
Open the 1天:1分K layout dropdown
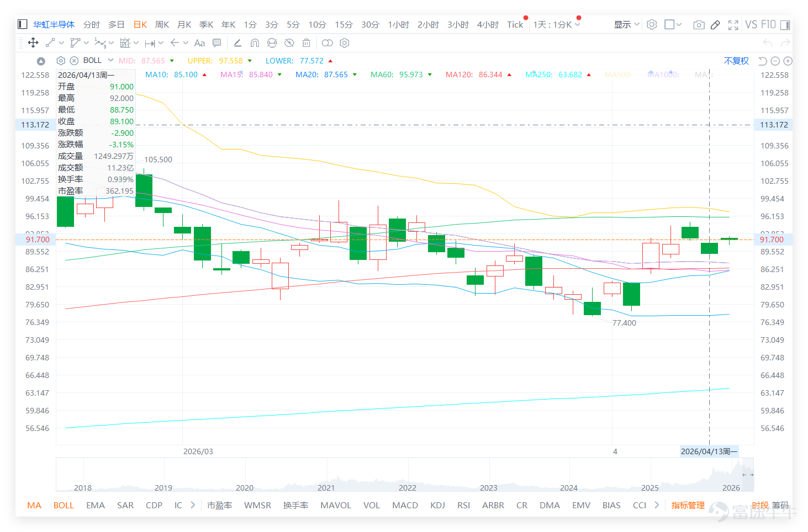coord(557,24)
